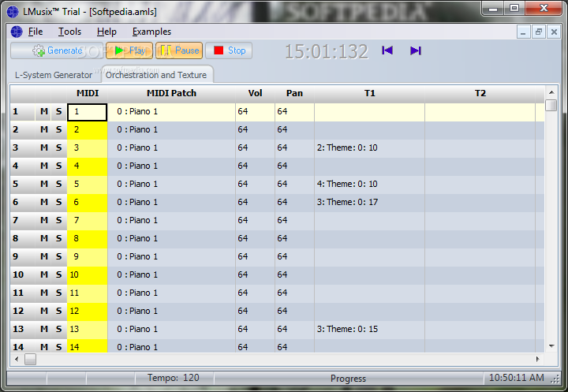This screenshot has height=392, width=568.
Task: Click the horizontal scrollbar left arrow
Action: (x=17, y=359)
